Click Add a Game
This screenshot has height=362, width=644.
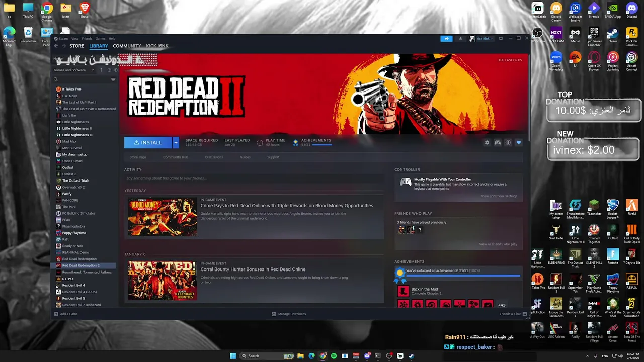pyautogui.click(x=66, y=314)
